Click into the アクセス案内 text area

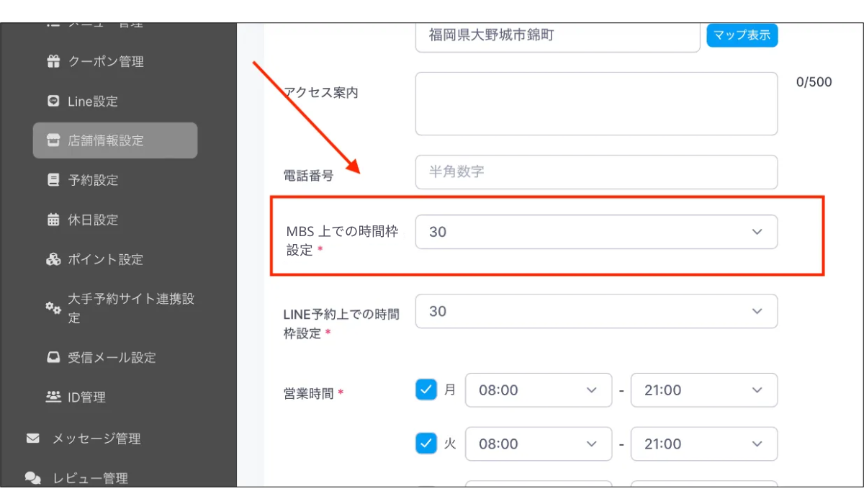[x=596, y=104]
